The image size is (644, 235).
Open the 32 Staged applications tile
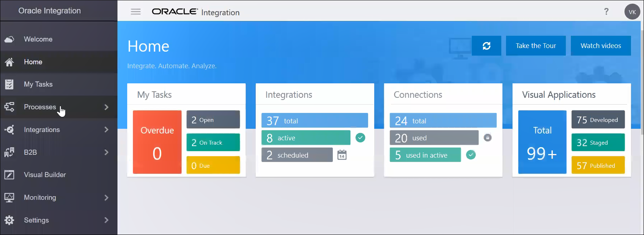tap(598, 142)
